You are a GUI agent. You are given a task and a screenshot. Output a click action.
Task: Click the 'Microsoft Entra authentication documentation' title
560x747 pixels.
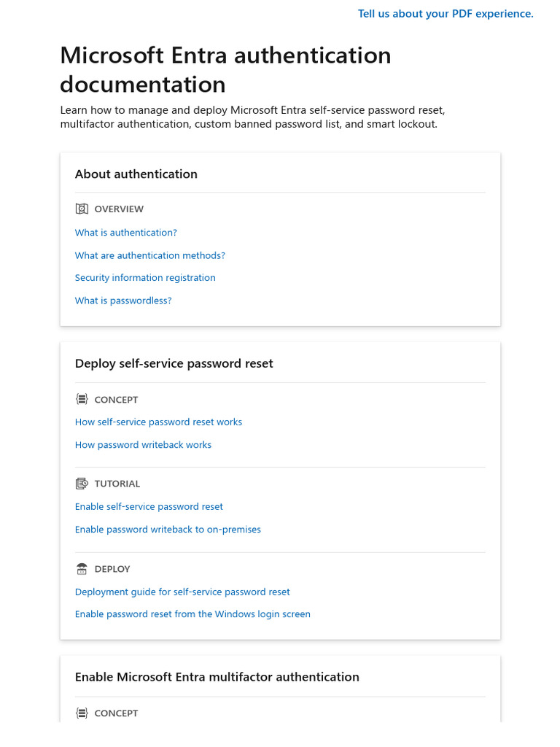[x=225, y=70]
